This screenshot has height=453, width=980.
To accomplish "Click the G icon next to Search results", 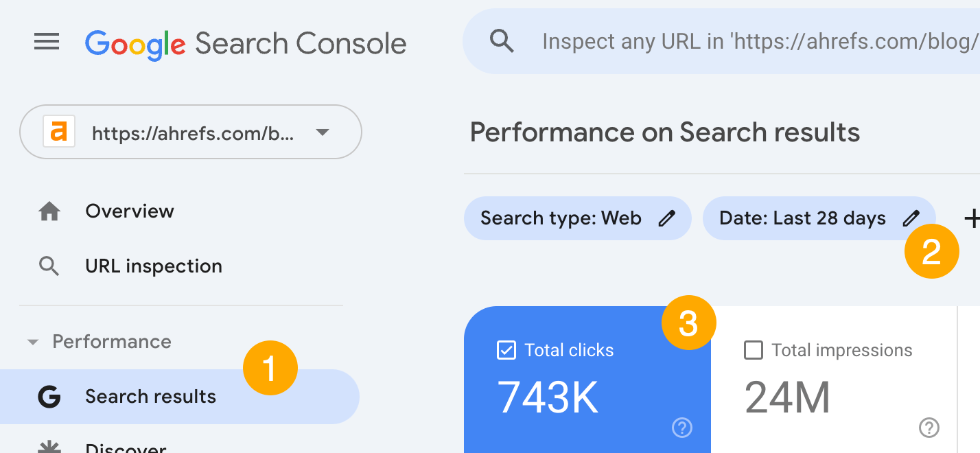I will [49, 396].
